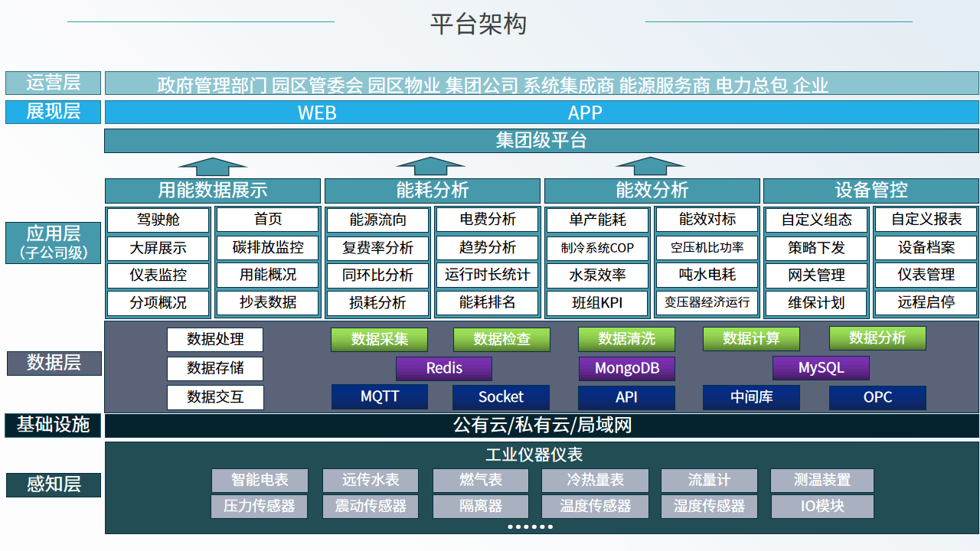Select the 碳排放监控 box
Image resolution: width=980 pixels, height=551 pixels.
click(268, 248)
